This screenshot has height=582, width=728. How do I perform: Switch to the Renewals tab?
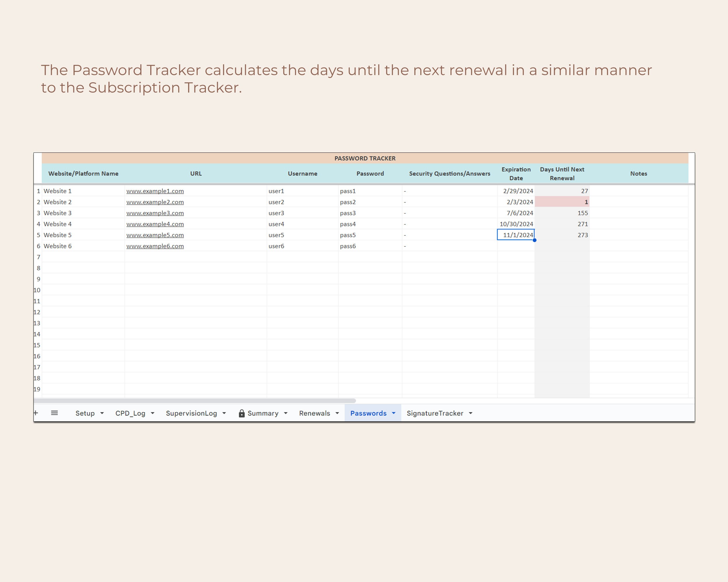point(315,413)
